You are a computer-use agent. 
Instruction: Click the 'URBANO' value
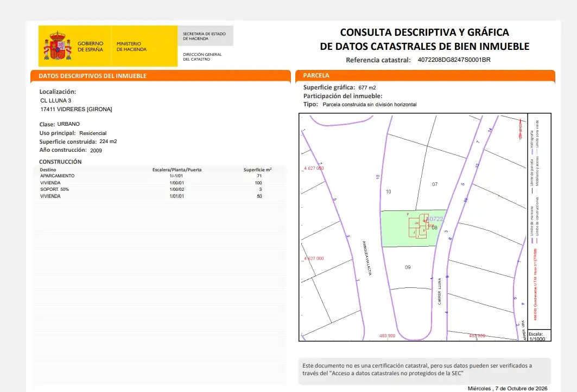pyautogui.click(x=68, y=124)
